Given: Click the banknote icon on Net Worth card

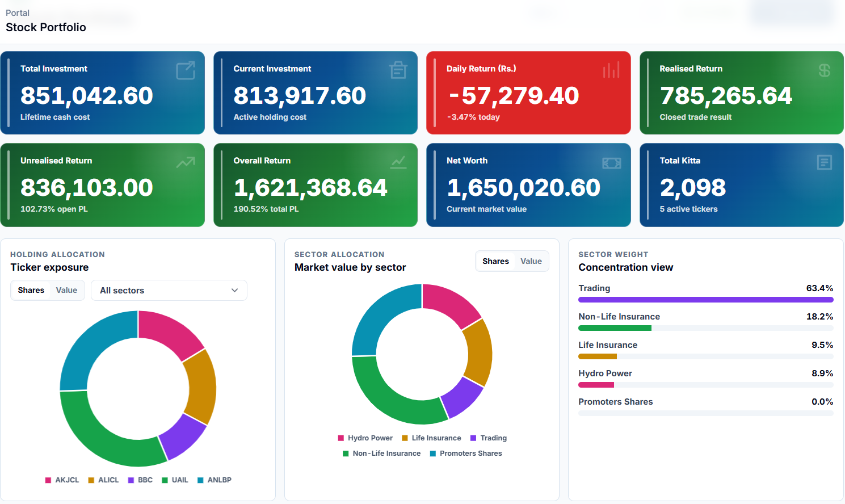Looking at the screenshot, I should point(611,163).
